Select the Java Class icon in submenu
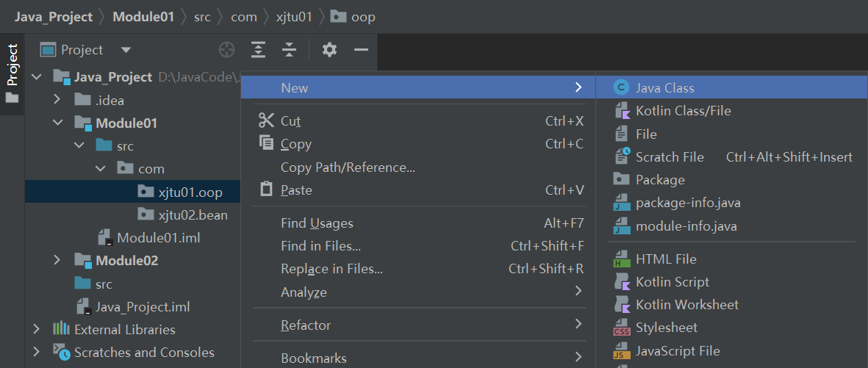 click(622, 87)
